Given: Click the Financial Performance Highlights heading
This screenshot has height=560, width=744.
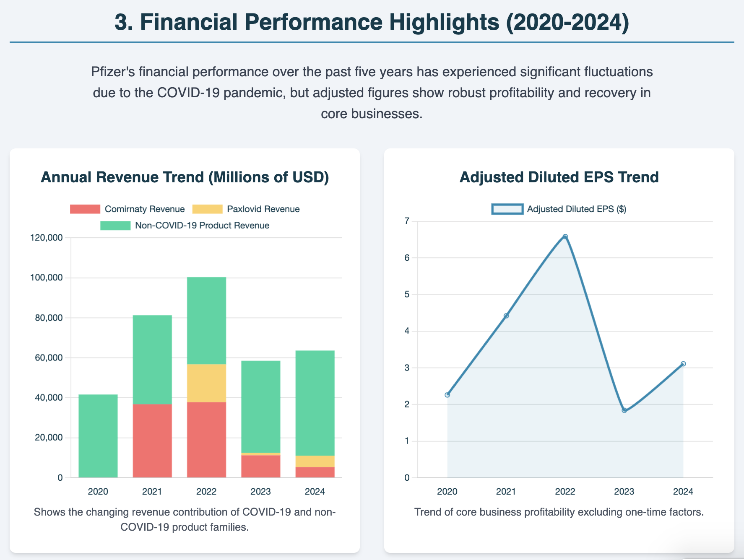Looking at the screenshot, I should 372,22.
